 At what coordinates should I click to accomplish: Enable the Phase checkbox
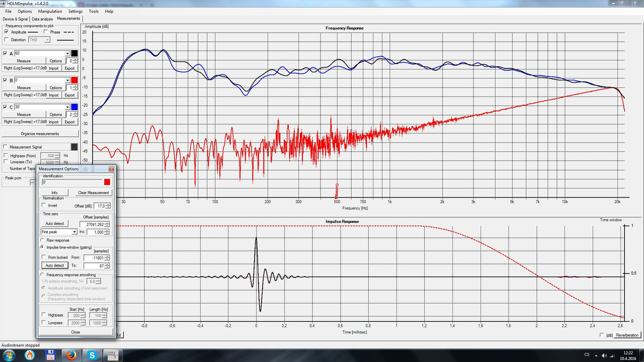(x=46, y=32)
